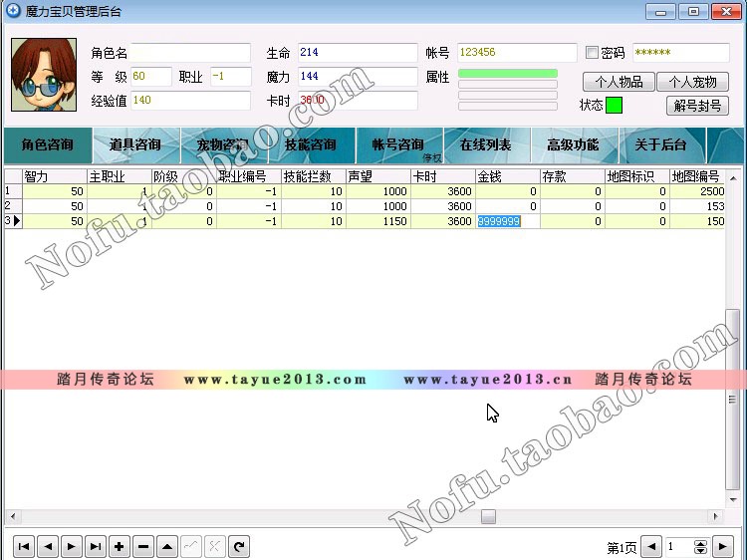
Task: Click the green 状态 indicator
Action: pyautogui.click(x=614, y=105)
